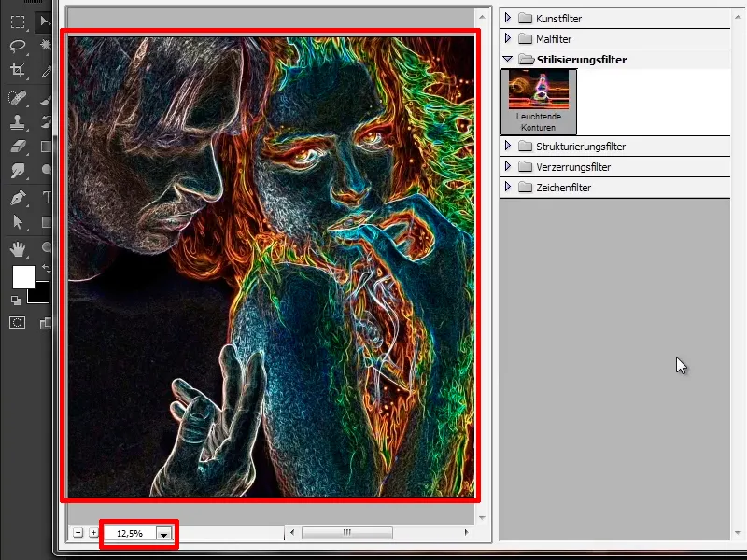Open the preview zoom level dropdown
This screenshot has height=560, width=747.
[164, 534]
